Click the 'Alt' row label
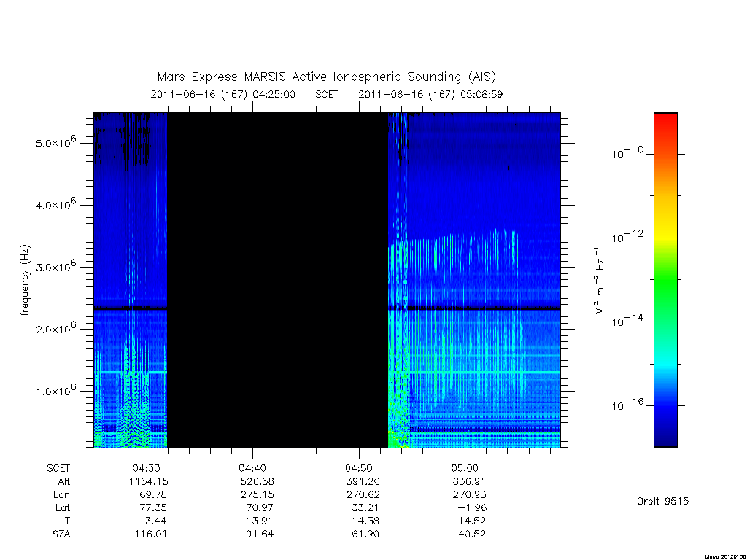The height and width of the screenshot is (560, 747). 64,481
